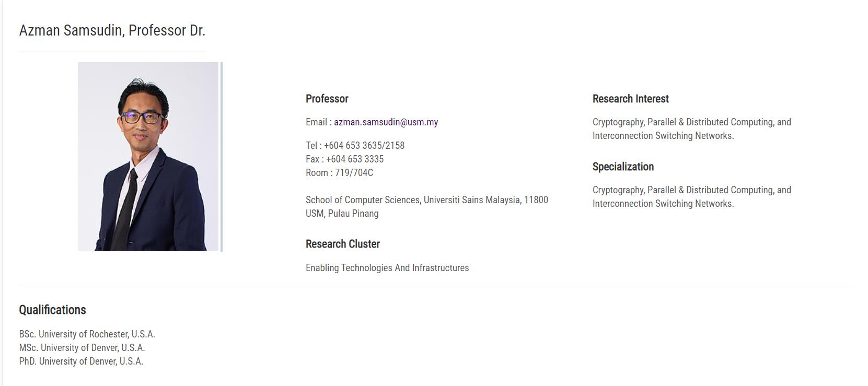
Task: Click the 'Specialization' heading
Action: (623, 167)
